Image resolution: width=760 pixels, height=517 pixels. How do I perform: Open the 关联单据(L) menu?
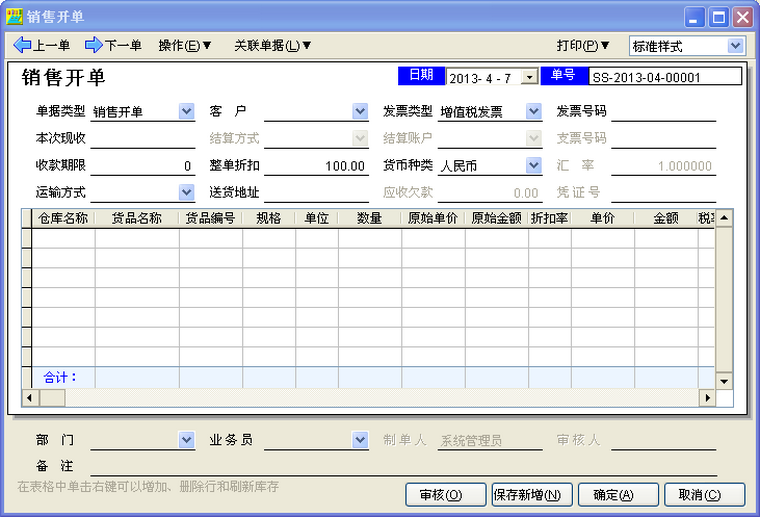(273, 45)
